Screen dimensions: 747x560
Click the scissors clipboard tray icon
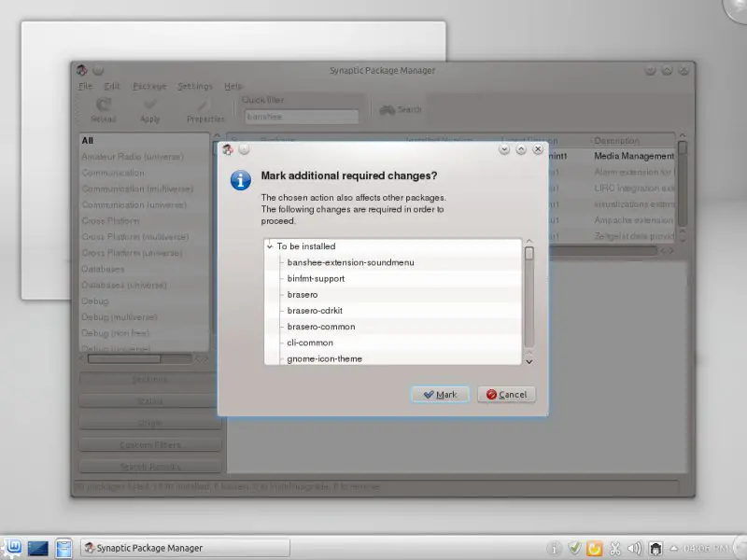click(x=615, y=549)
